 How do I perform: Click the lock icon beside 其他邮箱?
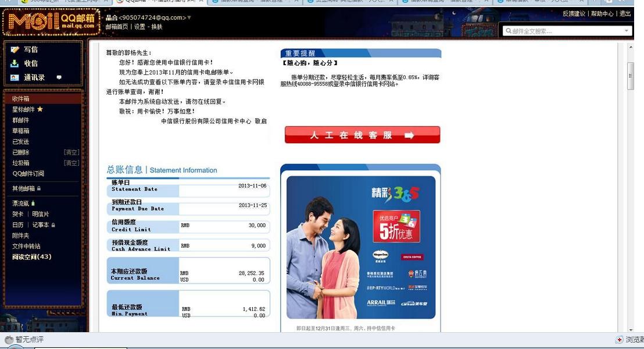[x=39, y=188]
